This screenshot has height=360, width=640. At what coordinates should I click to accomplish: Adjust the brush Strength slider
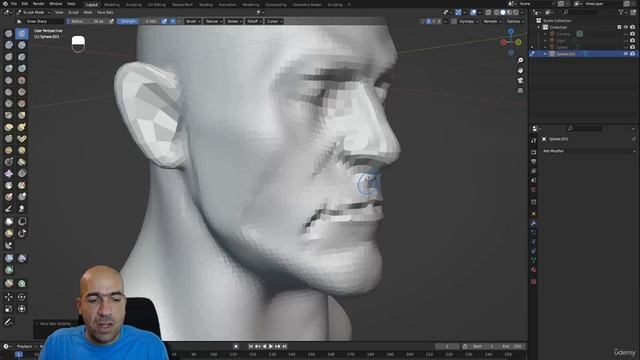[138, 21]
